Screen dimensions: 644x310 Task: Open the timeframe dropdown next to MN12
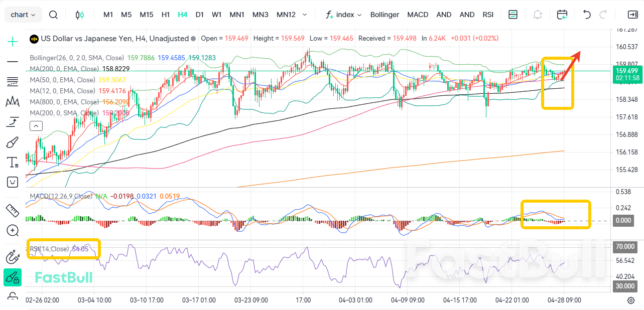point(306,15)
